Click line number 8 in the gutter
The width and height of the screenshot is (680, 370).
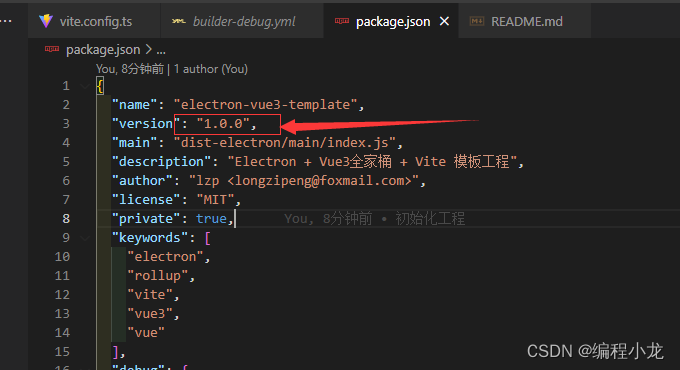point(66,219)
